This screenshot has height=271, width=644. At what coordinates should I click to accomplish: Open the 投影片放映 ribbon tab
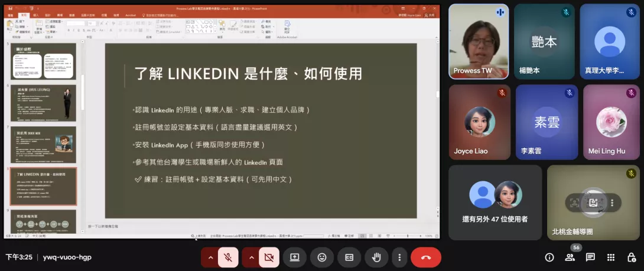[88, 15]
